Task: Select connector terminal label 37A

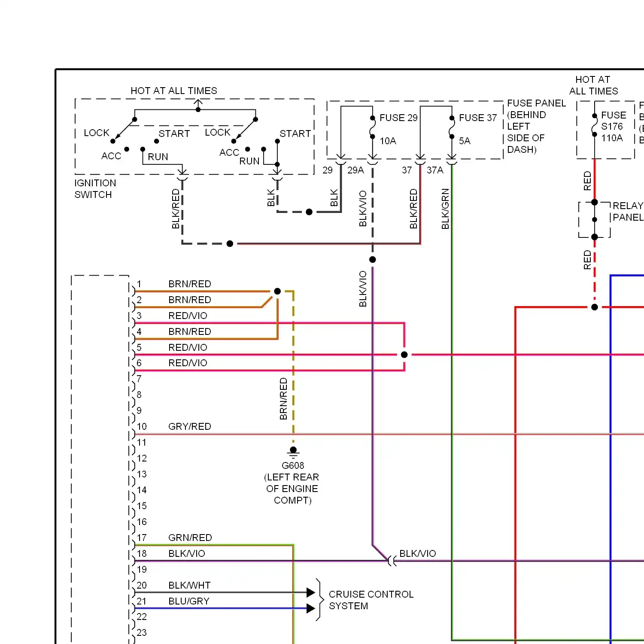Action: click(x=435, y=170)
